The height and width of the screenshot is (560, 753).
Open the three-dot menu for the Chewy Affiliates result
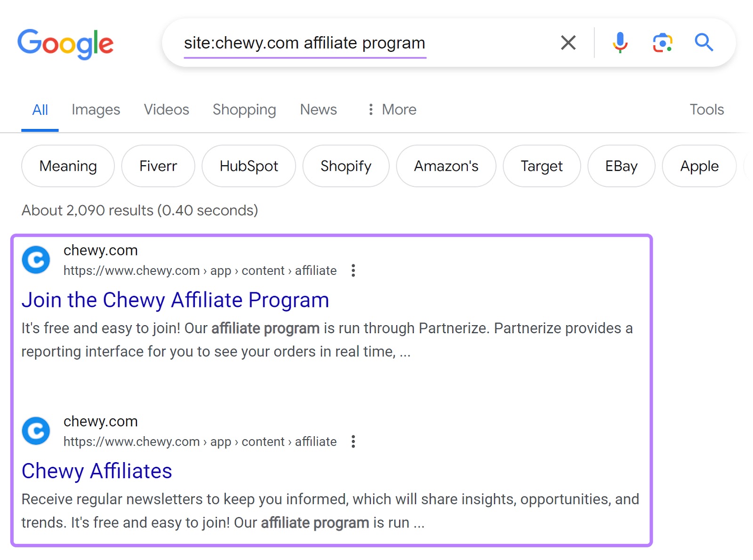(353, 441)
